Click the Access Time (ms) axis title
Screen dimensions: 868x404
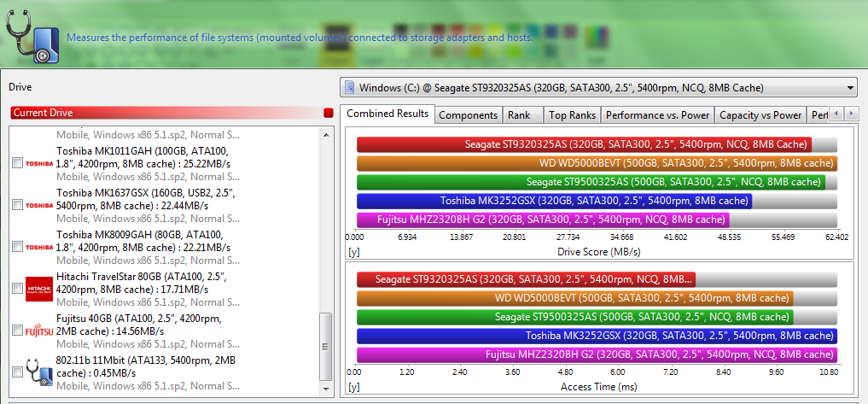599,386
